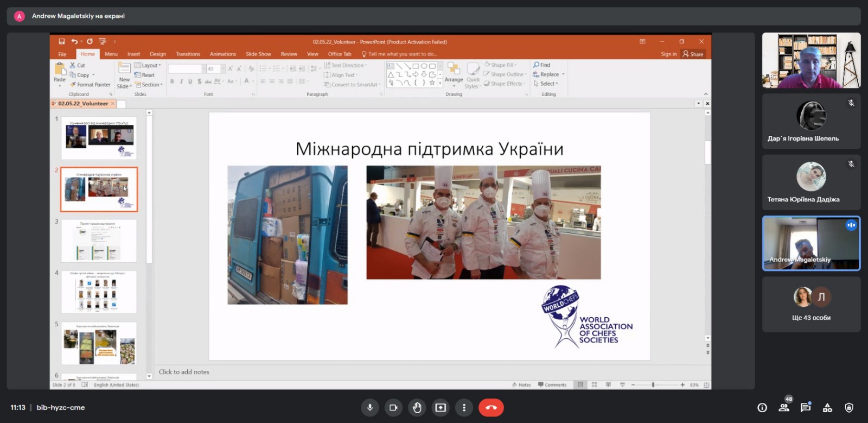Raise hand in the meeting
The width and height of the screenshot is (868, 423).
tap(417, 408)
